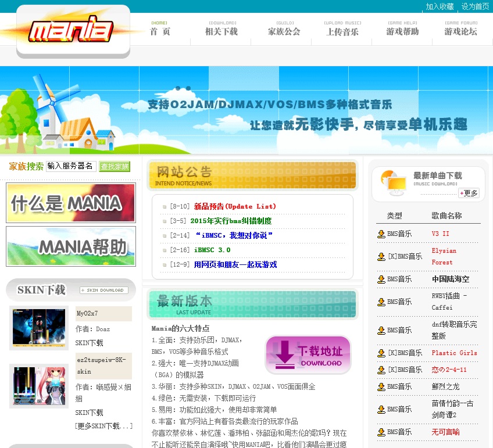Open the 中国陆海空 song link
493x448 pixels.
451,279
